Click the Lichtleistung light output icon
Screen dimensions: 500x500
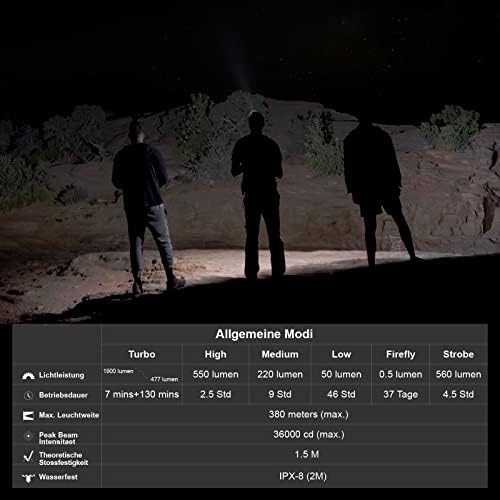pyautogui.click(x=28, y=376)
